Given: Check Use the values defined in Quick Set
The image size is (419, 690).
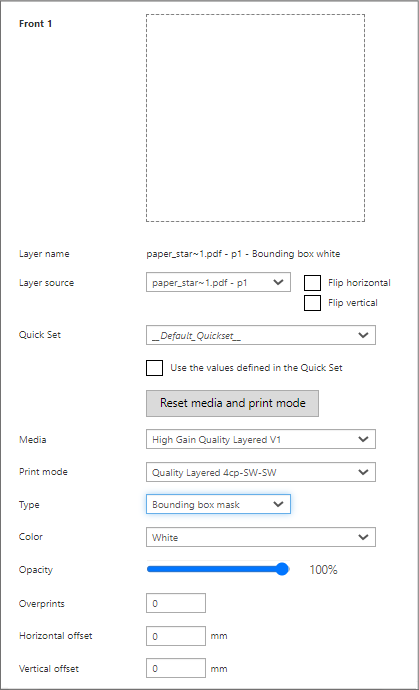Looking at the screenshot, I should point(154,368).
